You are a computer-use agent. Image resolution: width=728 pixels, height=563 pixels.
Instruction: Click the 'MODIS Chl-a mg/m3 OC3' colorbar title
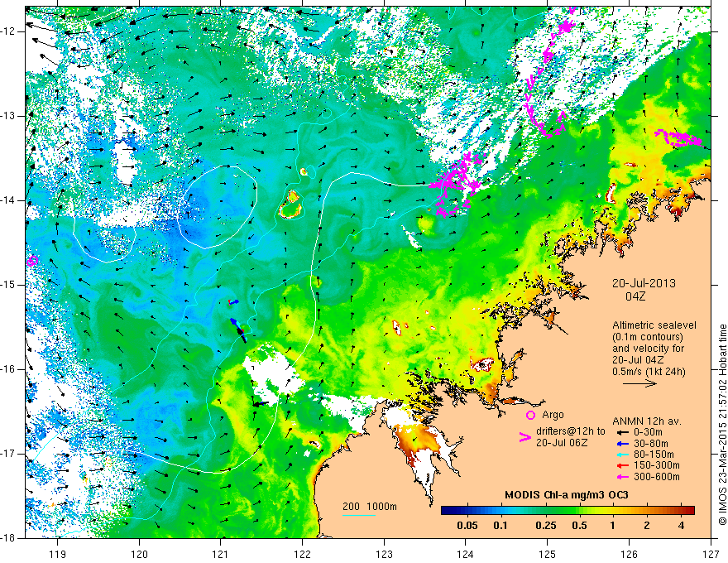point(566,495)
